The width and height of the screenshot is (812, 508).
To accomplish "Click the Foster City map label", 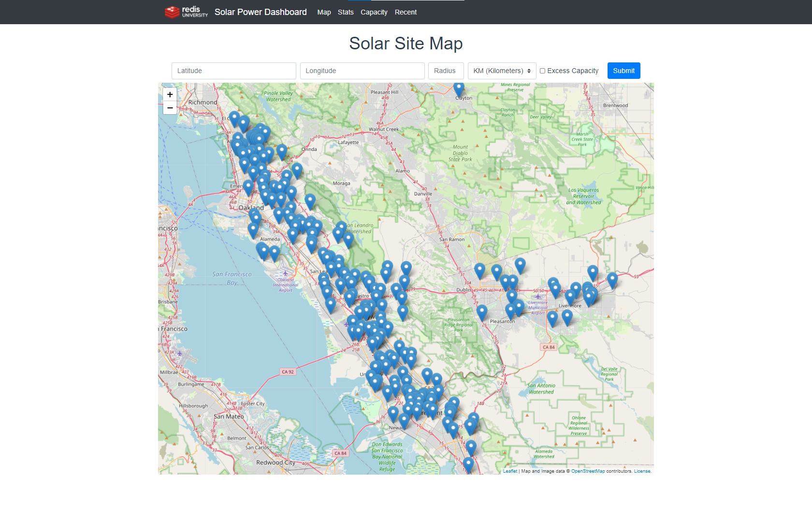I will [253, 403].
